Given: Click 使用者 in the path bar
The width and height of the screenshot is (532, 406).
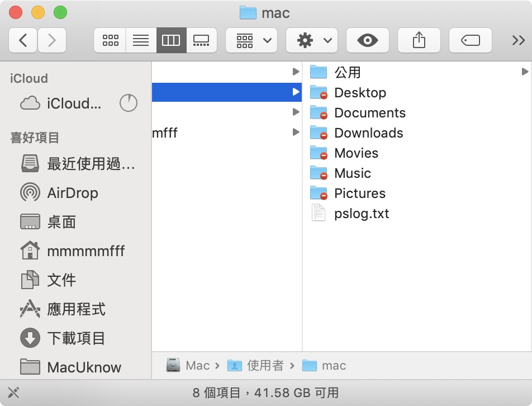Looking at the screenshot, I should pyautogui.click(x=265, y=366).
